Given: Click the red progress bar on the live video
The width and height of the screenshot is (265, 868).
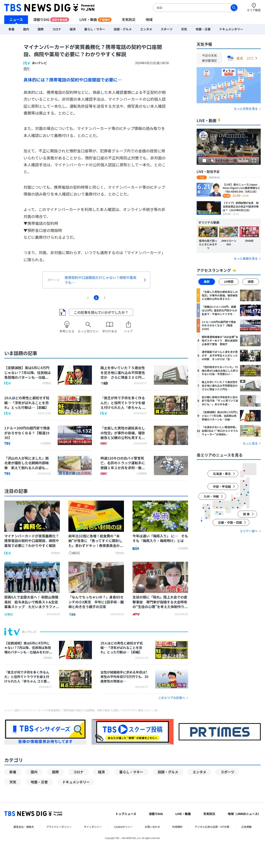Looking at the screenshot, I should (229, 156).
